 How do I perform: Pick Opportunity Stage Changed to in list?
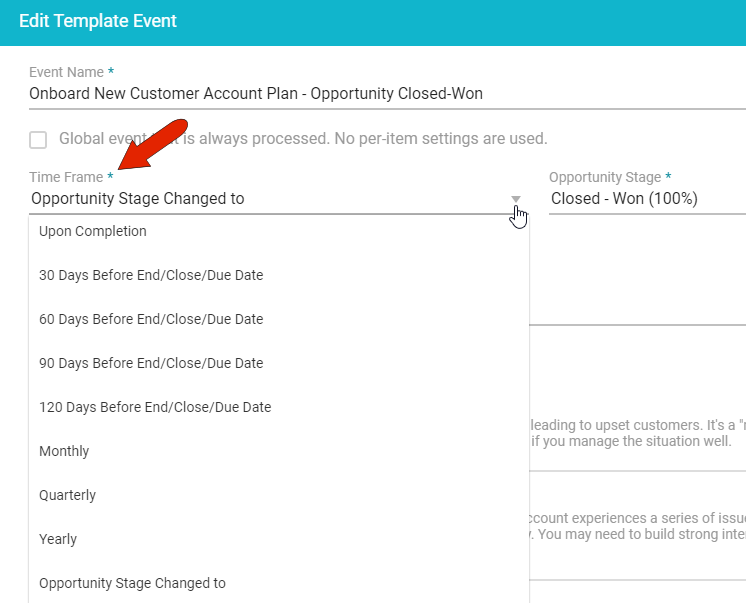coord(132,583)
